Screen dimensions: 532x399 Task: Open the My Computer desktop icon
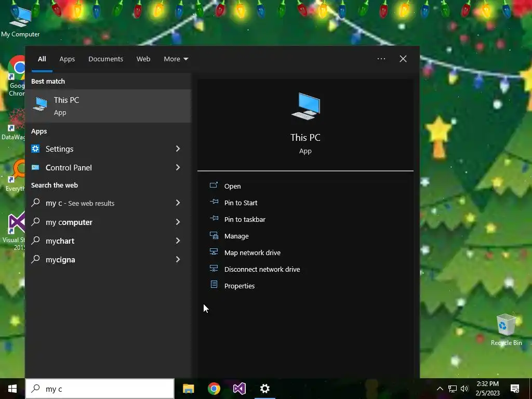click(x=20, y=21)
